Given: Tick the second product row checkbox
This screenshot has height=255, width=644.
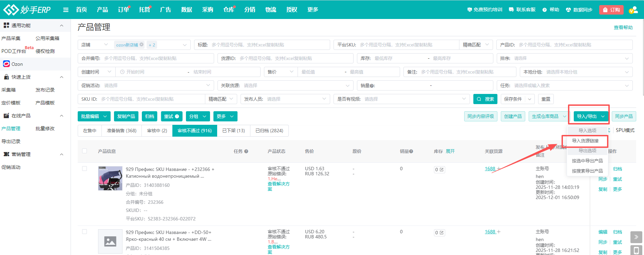Looking at the screenshot, I should [84, 232].
